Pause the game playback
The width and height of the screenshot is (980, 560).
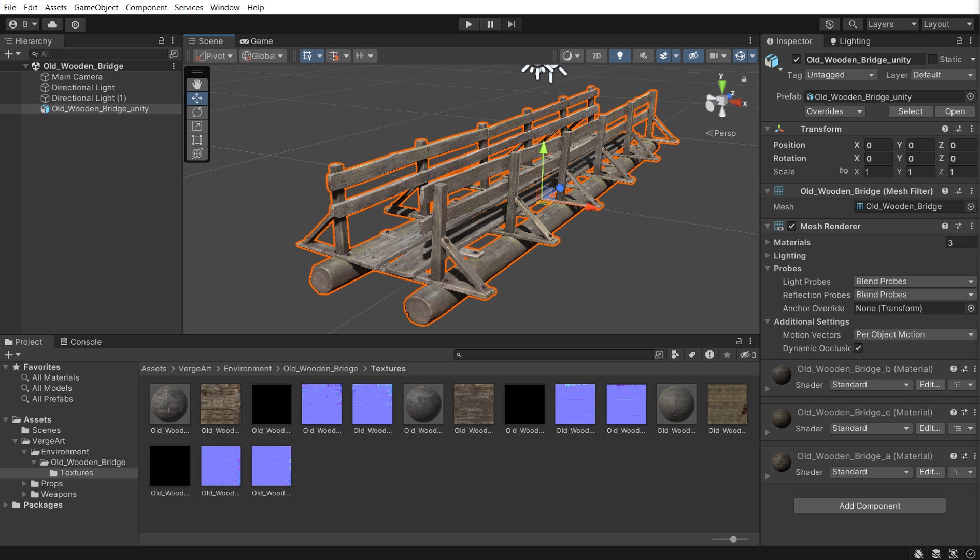[x=490, y=24]
